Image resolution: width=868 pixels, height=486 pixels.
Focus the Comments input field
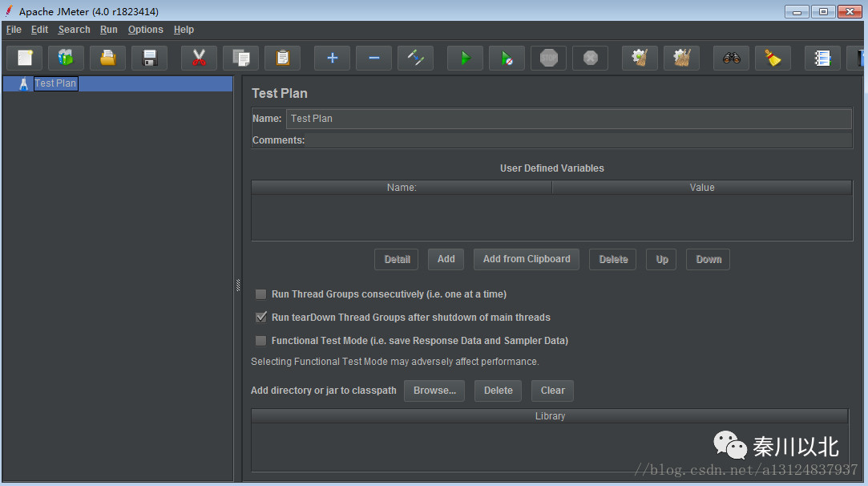579,140
